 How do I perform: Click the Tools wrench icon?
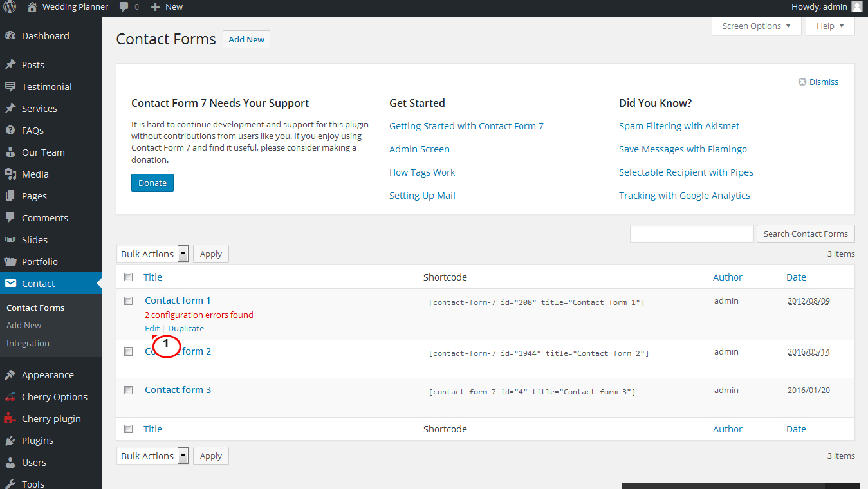tap(10, 484)
